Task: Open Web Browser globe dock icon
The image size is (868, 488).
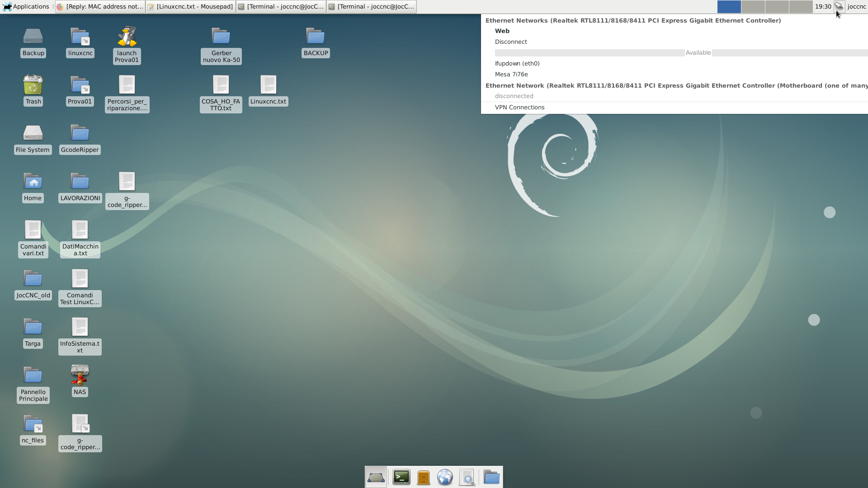Action: 445,477
